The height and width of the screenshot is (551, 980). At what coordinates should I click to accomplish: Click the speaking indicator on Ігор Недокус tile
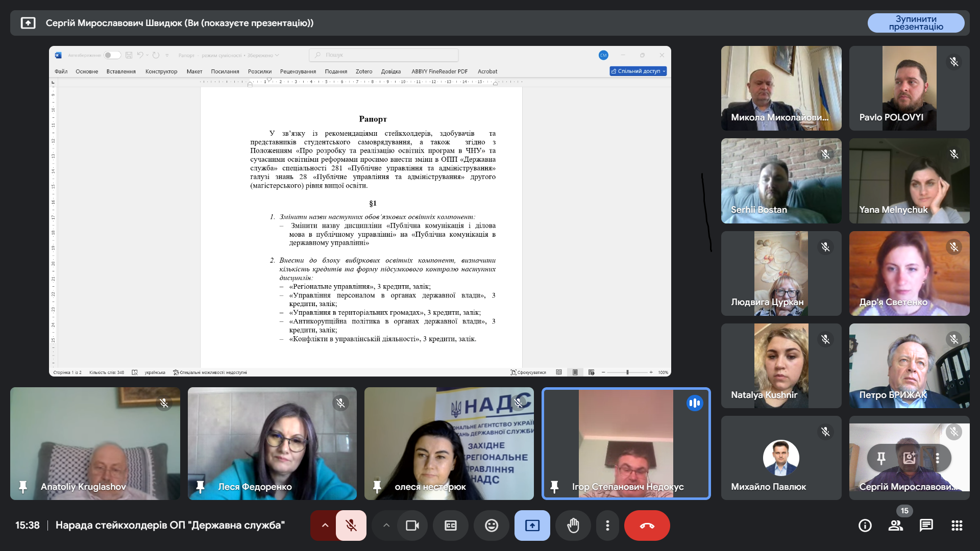(695, 403)
